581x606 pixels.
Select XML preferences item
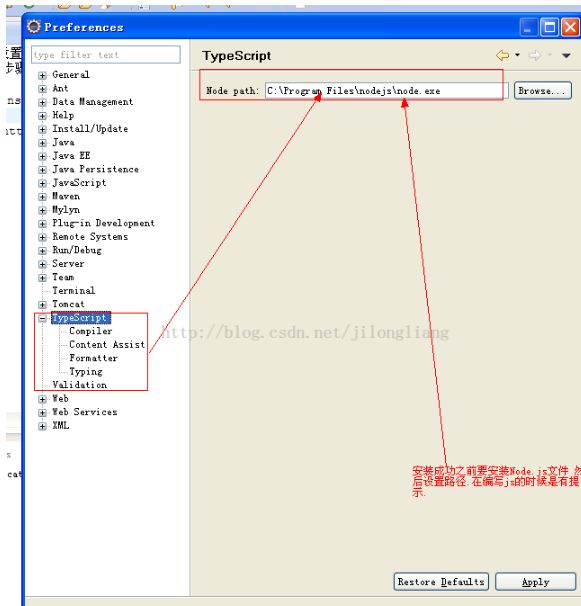[61, 426]
